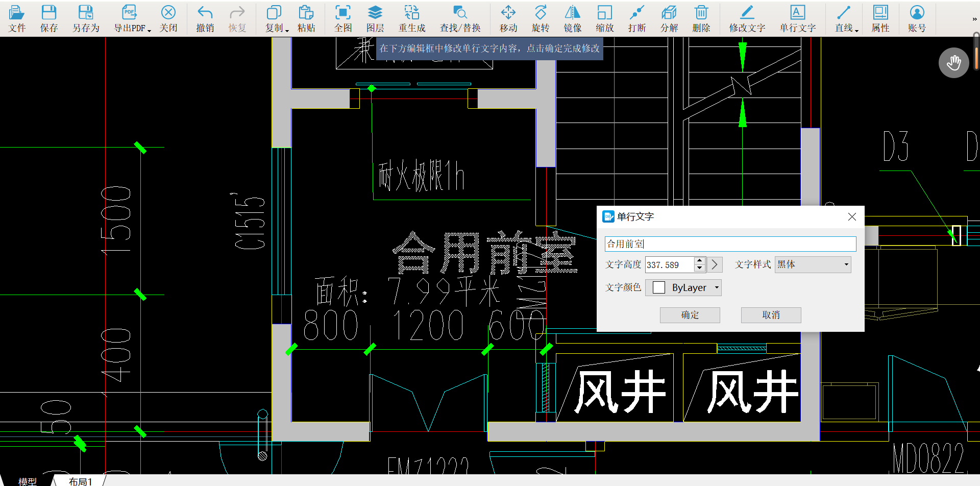Click the arrow button beside 文字高度
980x486 pixels.
(x=715, y=264)
